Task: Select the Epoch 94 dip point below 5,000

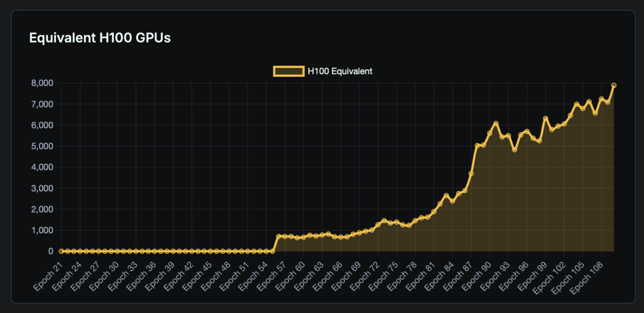Action: (514, 150)
